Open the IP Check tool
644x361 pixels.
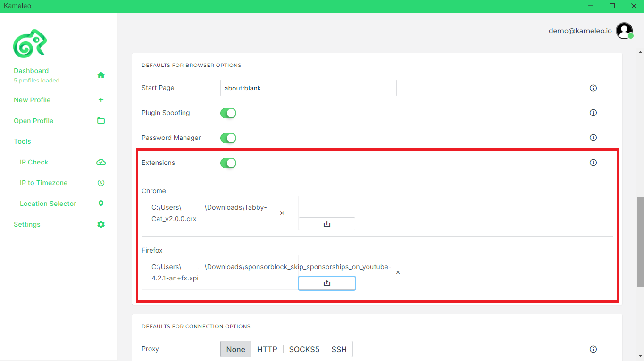pyautogui.click(x=34, y=162)
